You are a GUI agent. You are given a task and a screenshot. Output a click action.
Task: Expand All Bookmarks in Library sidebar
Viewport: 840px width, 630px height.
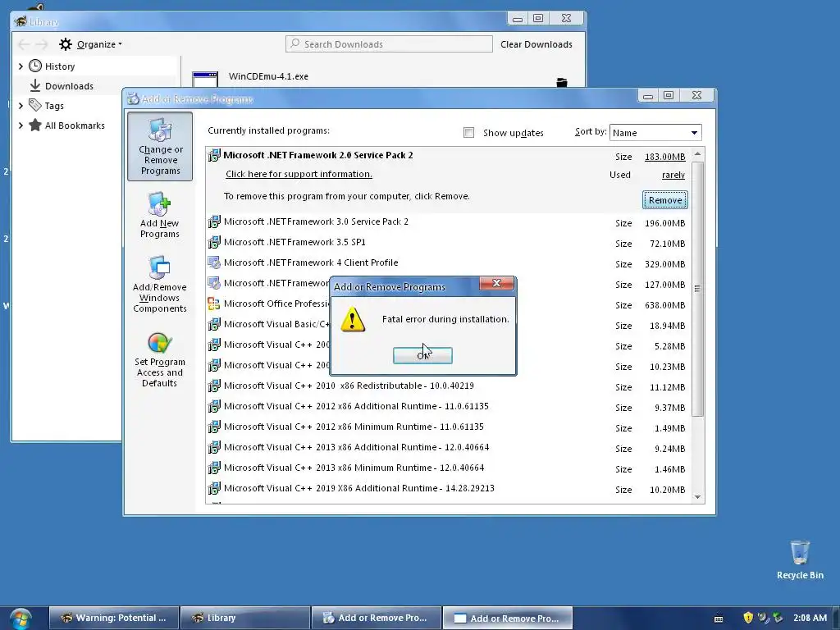[21, 126]
